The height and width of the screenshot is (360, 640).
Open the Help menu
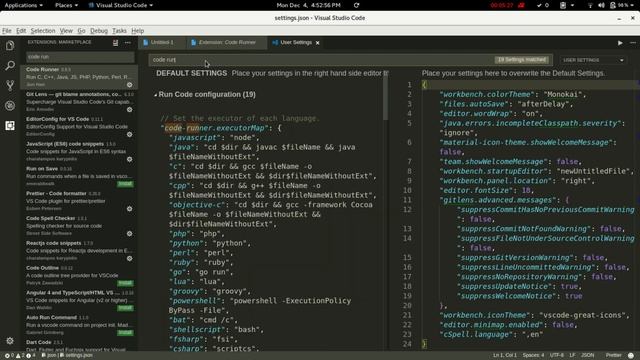click(138, 31)
